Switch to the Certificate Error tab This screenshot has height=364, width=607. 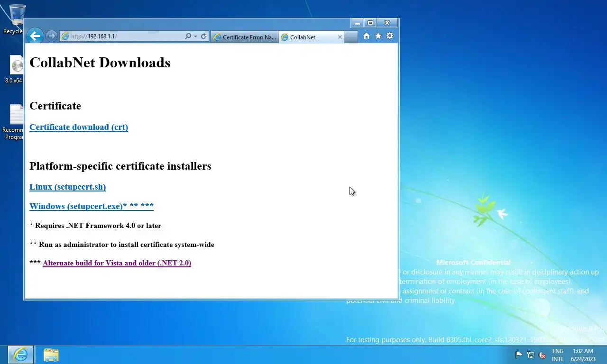click(244, 37)
